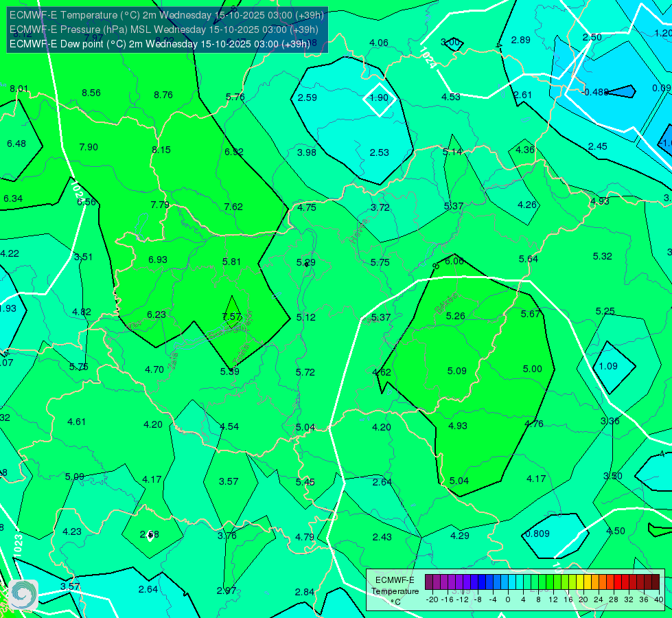Click the 5.12 value on the map
Viewport: 672px width, 618px height.
(x=306, y=317)
